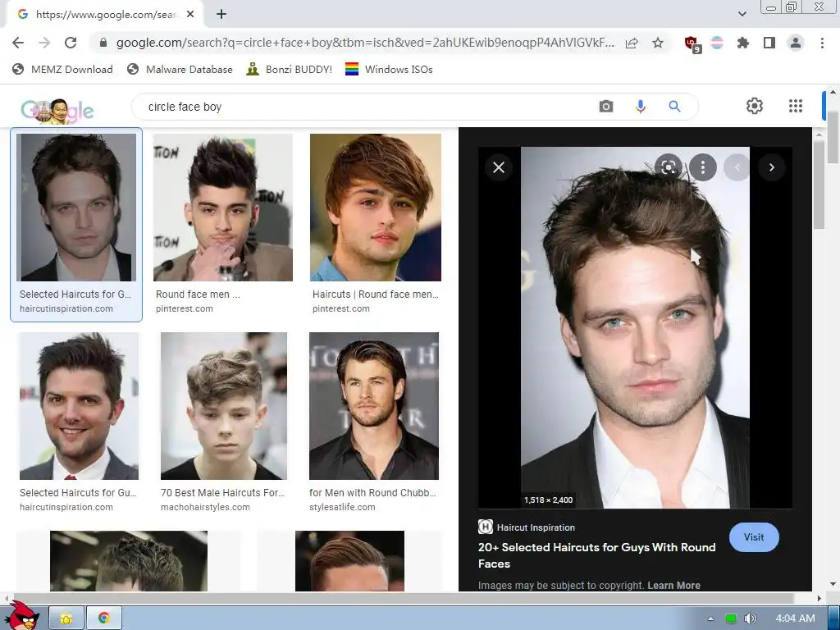Open the Haircut Inspiration source name

pos(536,527)
